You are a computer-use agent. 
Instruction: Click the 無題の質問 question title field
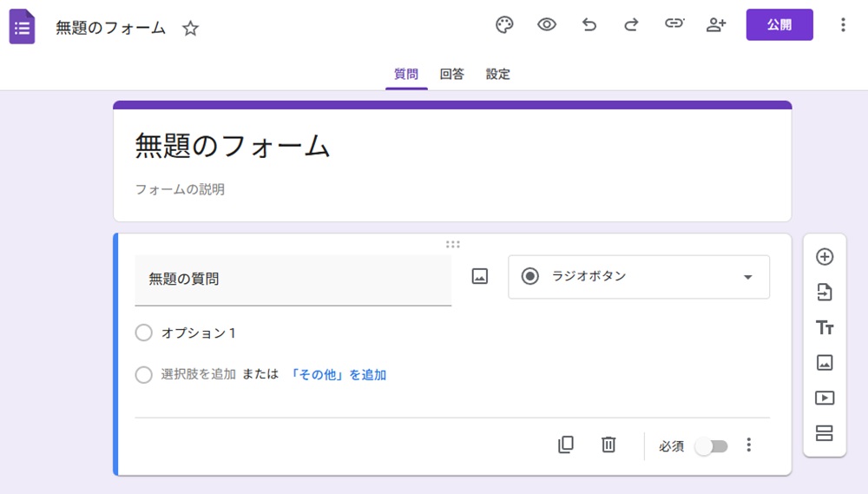pos(293,280)
